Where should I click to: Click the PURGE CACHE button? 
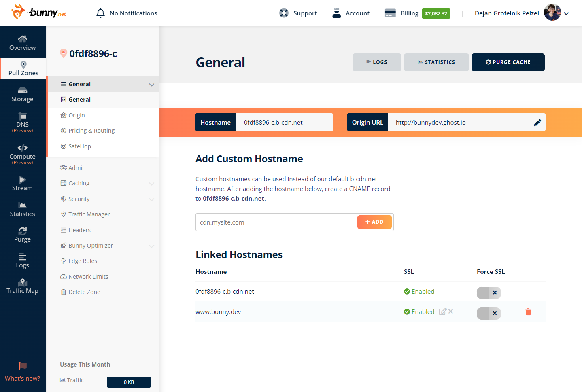508,62
